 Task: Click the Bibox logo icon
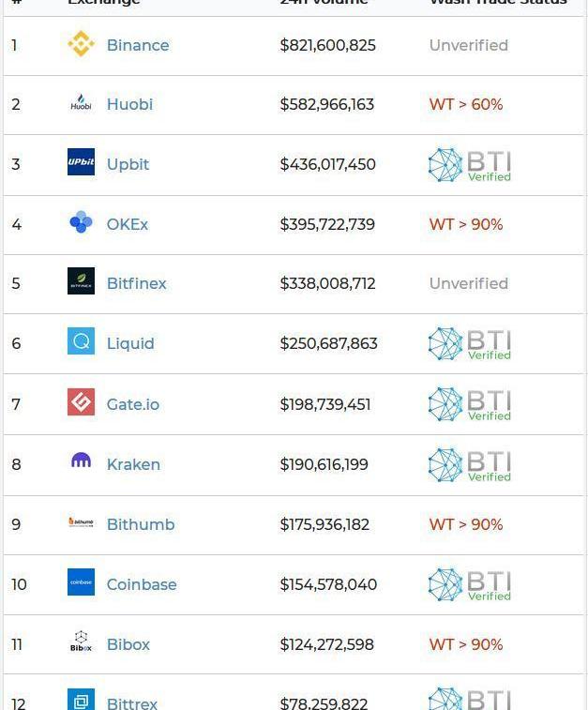click(x=81, y=642)
